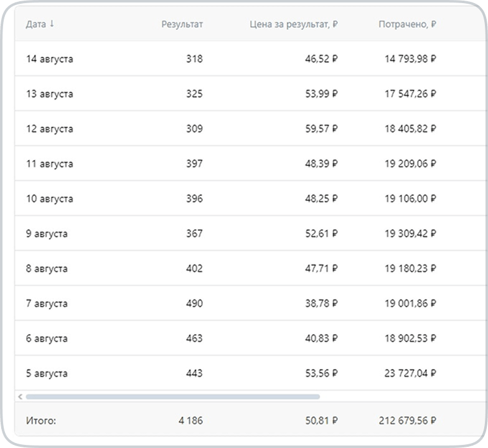Click the sort arrow next to Дата
The height and width of the screenshot is (448, 488).
[52, 24]
